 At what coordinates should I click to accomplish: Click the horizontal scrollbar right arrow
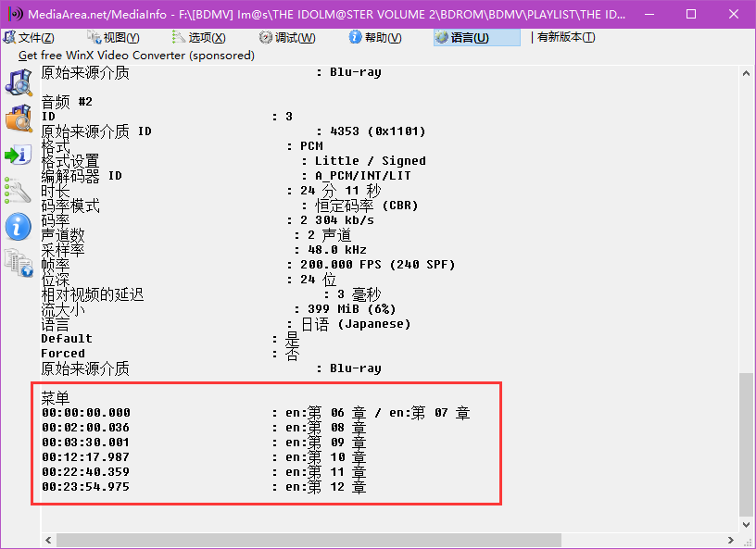[733, 540]
